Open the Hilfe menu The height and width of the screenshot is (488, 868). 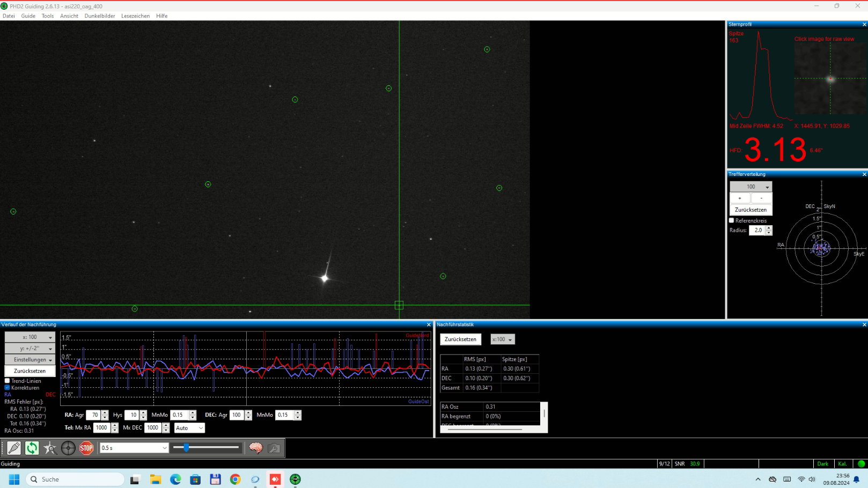tap(162, 16)
